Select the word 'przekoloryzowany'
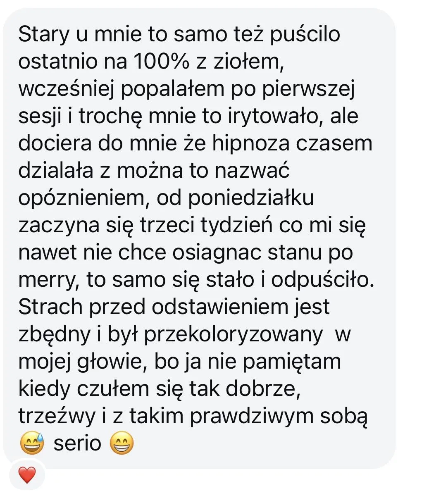This screenshot has height=498, width=448. (233, 335)
